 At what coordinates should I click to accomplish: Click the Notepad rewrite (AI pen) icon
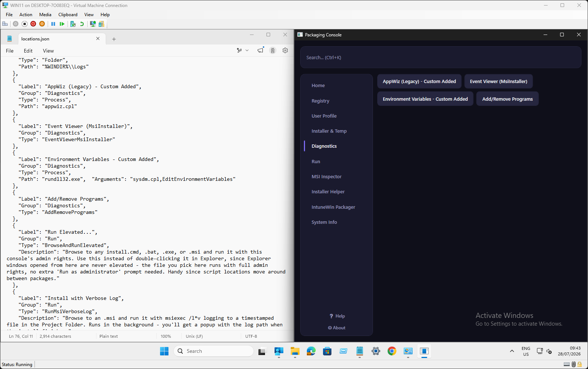239,50
